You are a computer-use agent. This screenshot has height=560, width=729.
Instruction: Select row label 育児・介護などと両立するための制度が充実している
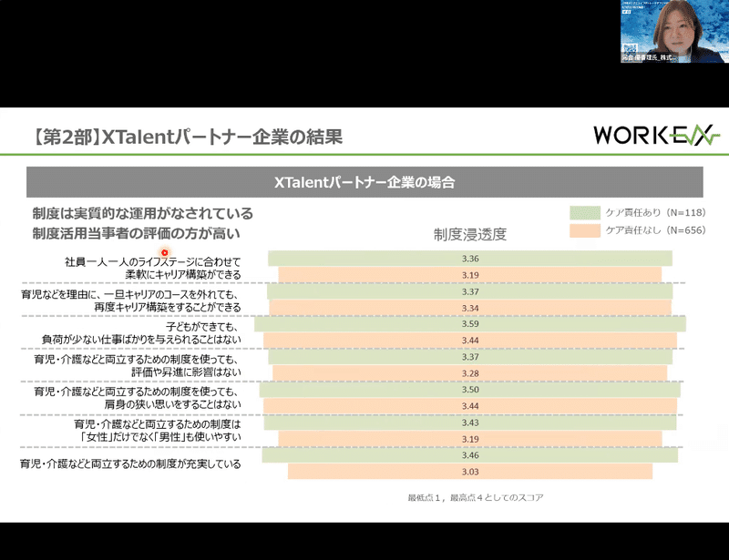pyautogui.click(x=130, y=463)
